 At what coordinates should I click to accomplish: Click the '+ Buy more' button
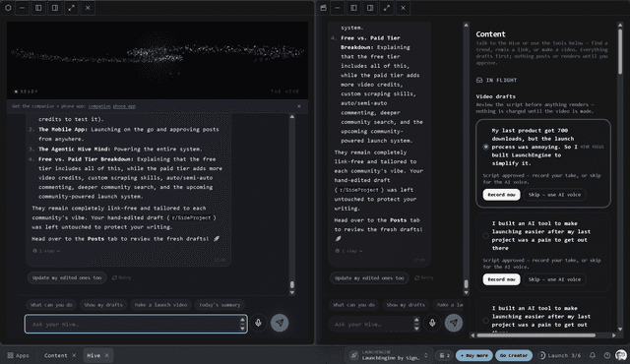[x=474, y=355]
